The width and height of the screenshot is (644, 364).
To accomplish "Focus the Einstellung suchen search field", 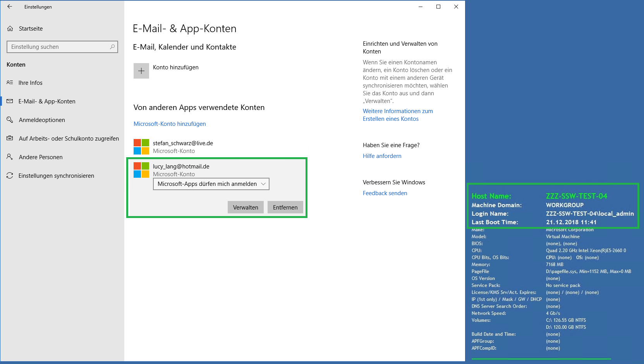I will pos(62,47).
